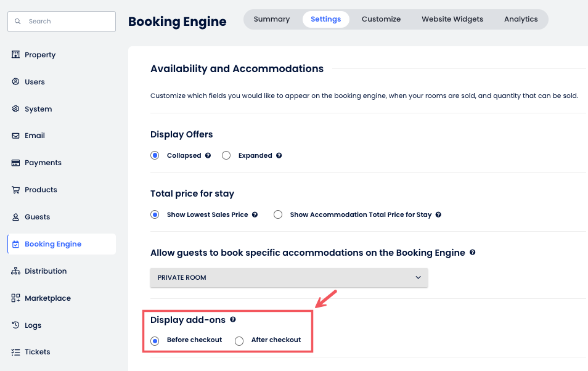Select the Expanded display offers option
588x371 pixels.
[226, 156]
